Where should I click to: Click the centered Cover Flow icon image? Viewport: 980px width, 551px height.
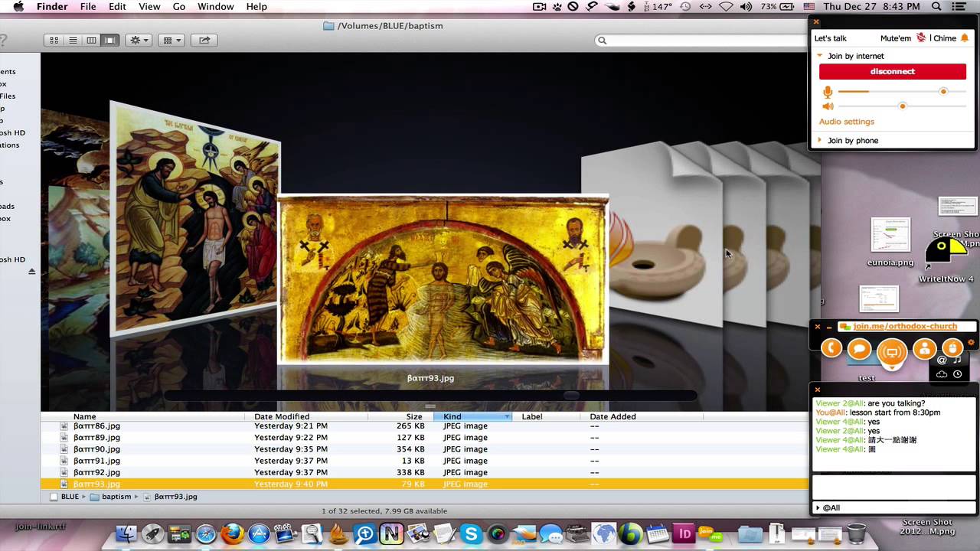pyautogui.click(x=443, y=279)
